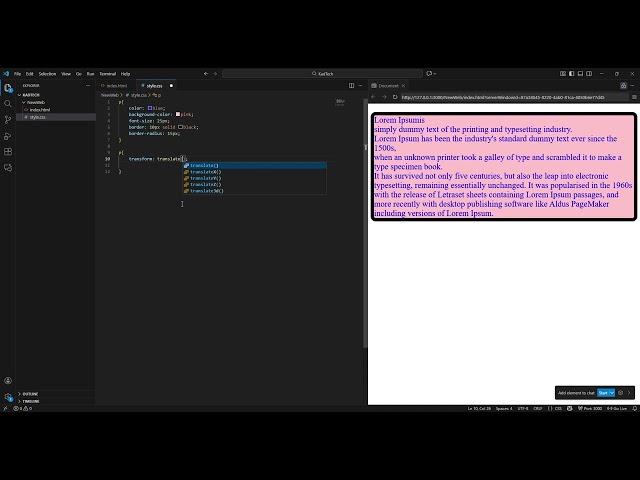
Task: Open the Manage gear icon
Action: [x=8, y=396]
